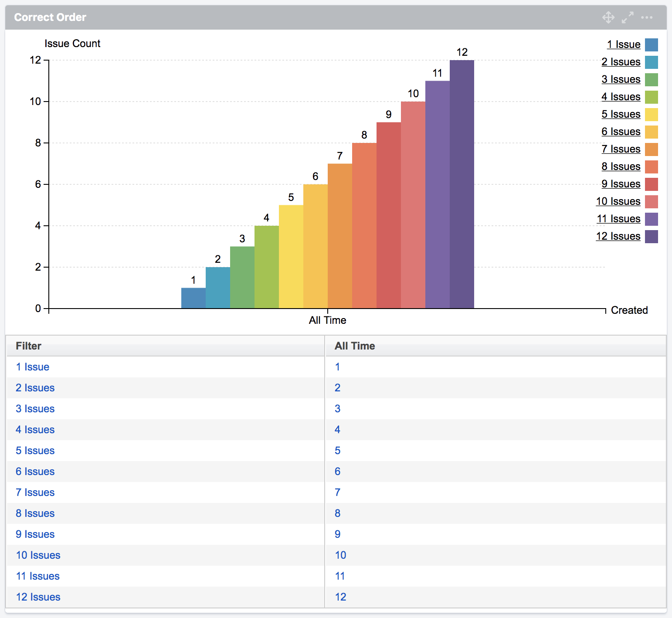Select the shortest blue bar labeled 1
Image resolution: width=672 pixels, height=618 pixels.
(193, 298)
